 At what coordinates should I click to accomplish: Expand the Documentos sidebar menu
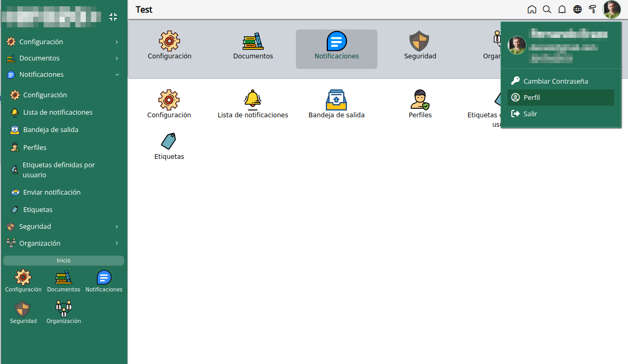click(x=64, y=58)
